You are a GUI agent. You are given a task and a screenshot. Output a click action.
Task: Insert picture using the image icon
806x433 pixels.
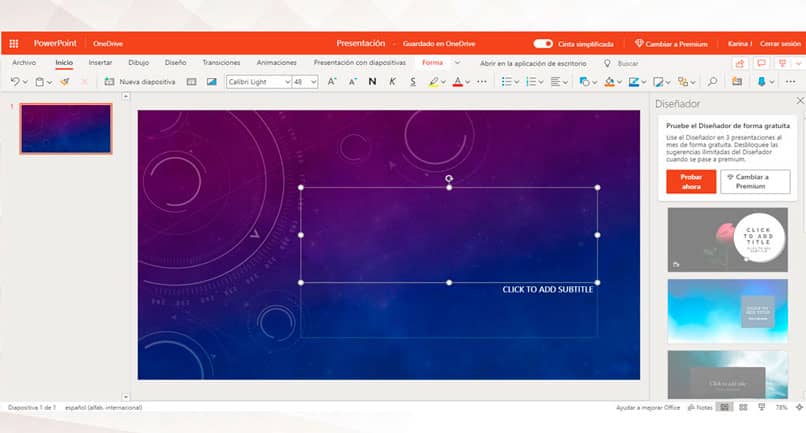click(211, 81)
